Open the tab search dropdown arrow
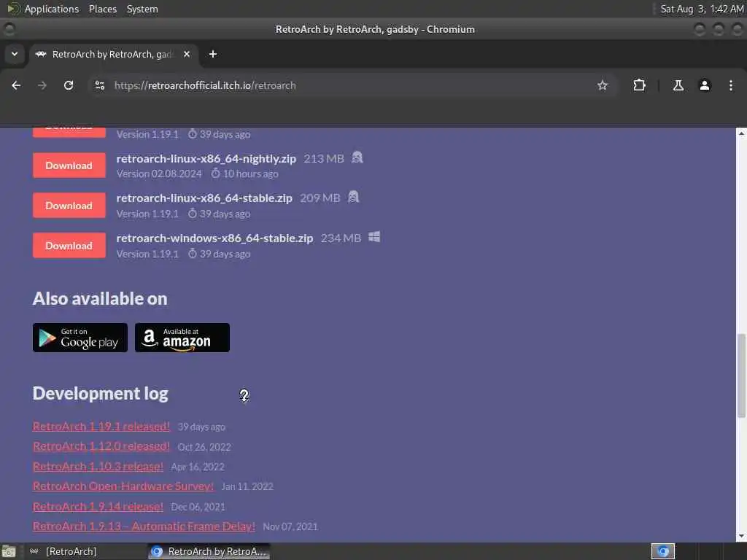Screen dimensions: 747x560 pyautogui.click(x=15, y=54)
